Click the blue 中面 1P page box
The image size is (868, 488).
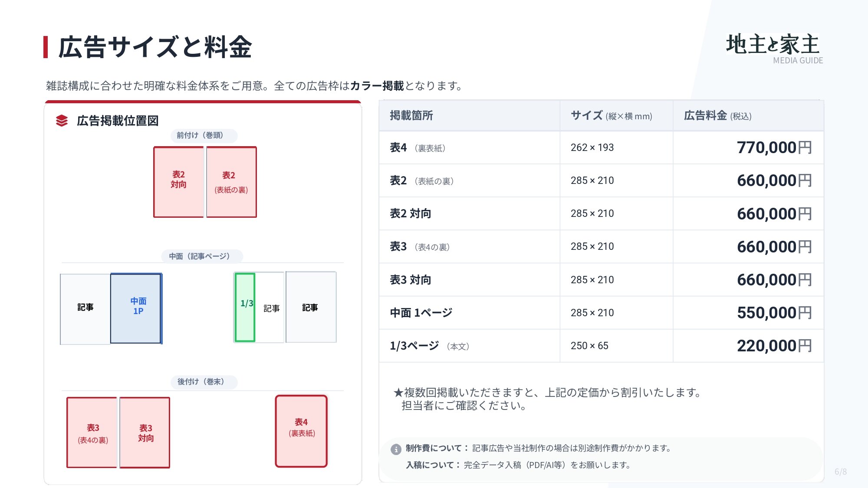pyautogui.click(x=136, y=308)
